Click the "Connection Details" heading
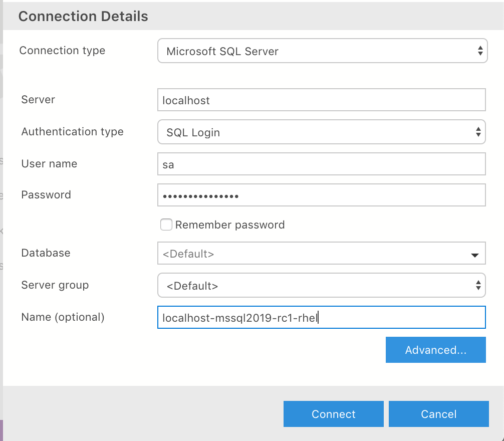Screen dimensions: 504x441 83,16
